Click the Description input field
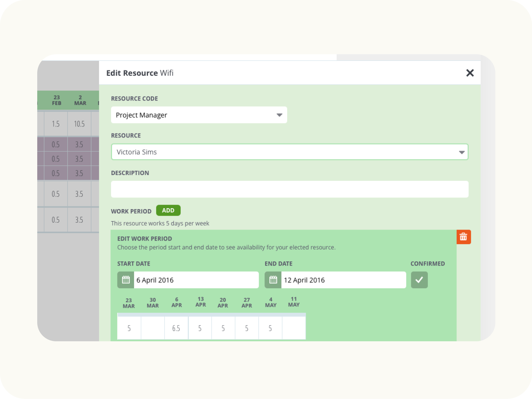This screenshot has width=532, height=399. (290, 189)
